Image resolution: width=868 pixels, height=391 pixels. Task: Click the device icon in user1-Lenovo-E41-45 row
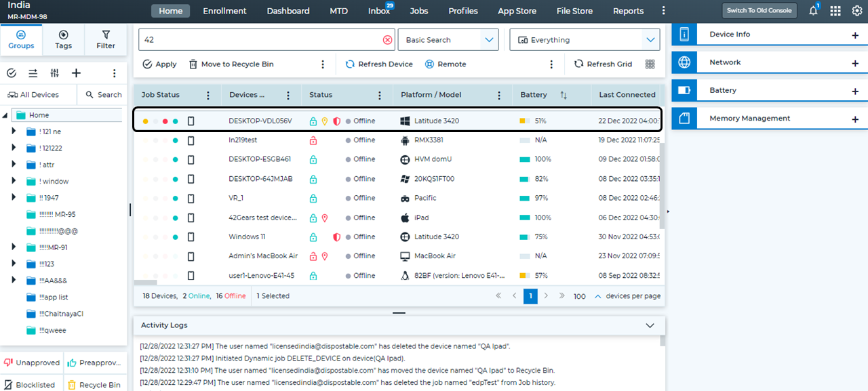click(191, 276)
